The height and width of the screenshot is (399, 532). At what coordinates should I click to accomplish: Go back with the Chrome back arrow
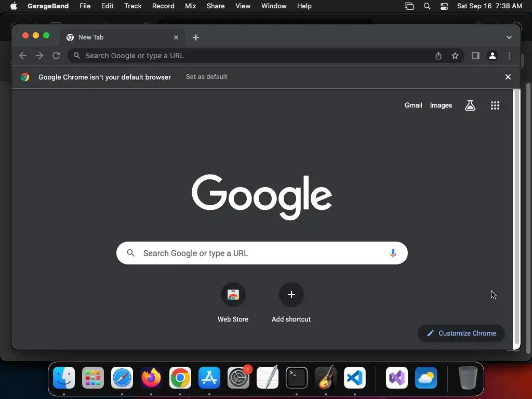[23, 56]
